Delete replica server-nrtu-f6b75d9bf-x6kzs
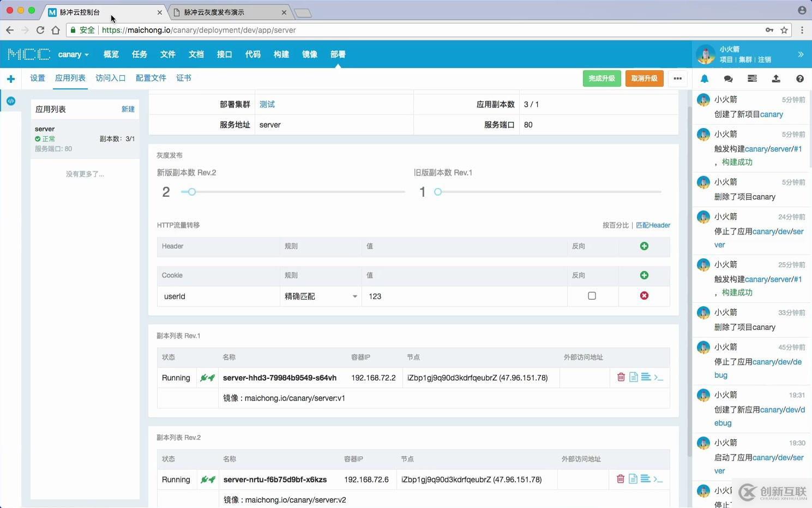 (x=621, y=479)
